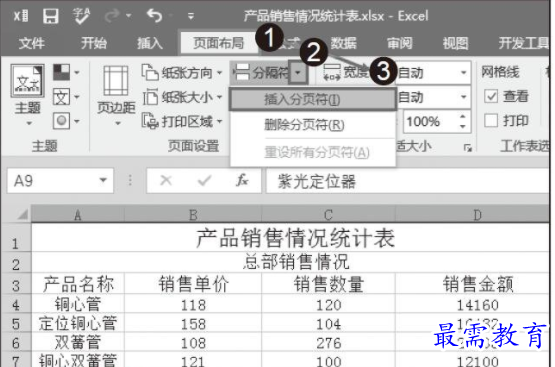Click the fx insert function button

pos(242,180)
